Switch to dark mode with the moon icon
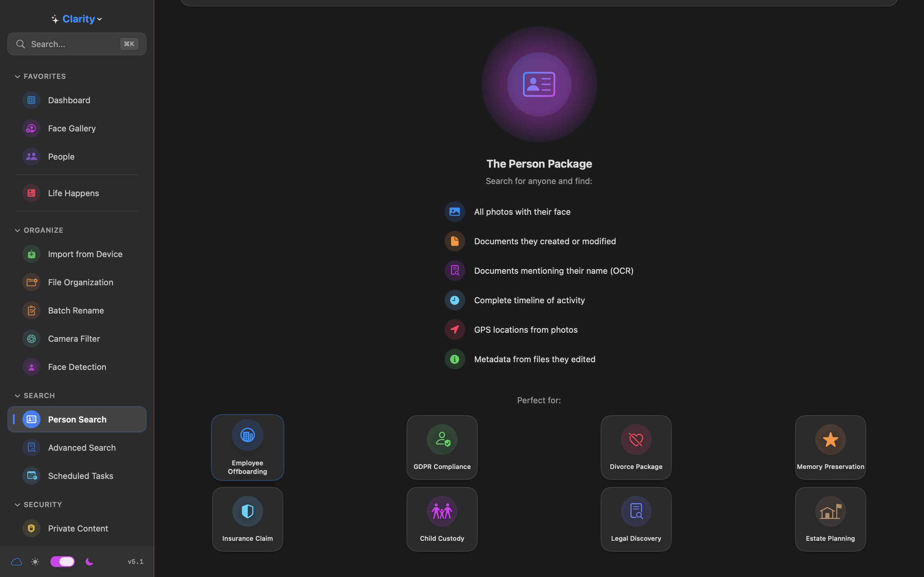 89,561
